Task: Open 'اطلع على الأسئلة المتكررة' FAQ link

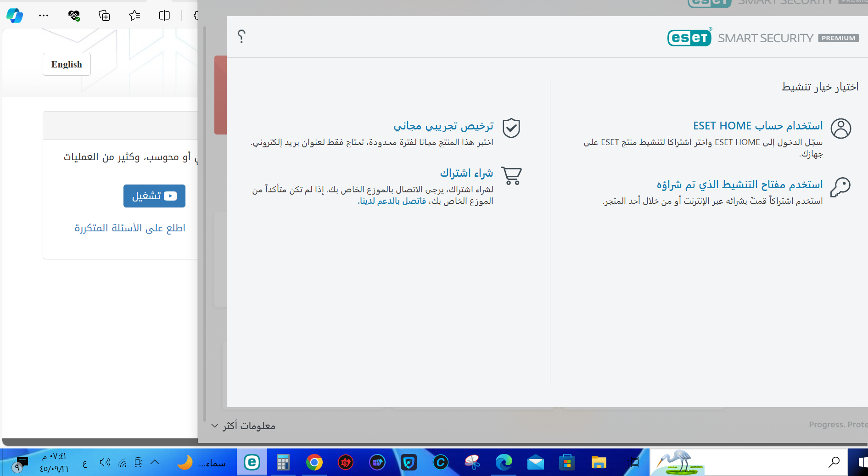Action: 130,228
